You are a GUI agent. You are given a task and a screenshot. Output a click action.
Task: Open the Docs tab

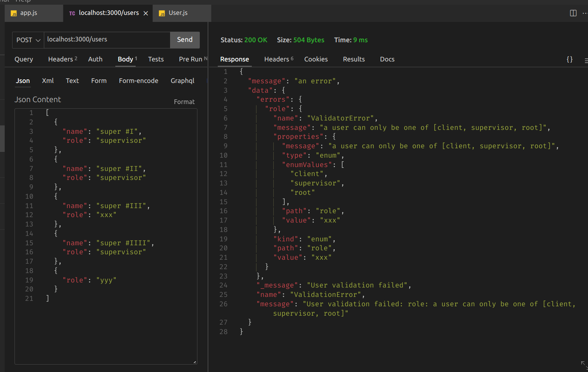(387, 59)
